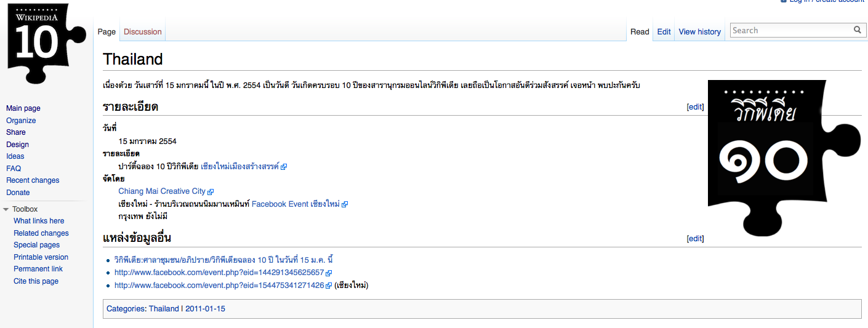The width and height of the screenshot is (868, 328).
Task: Click the search magnifier icon
Action: [x=857, y=30]
